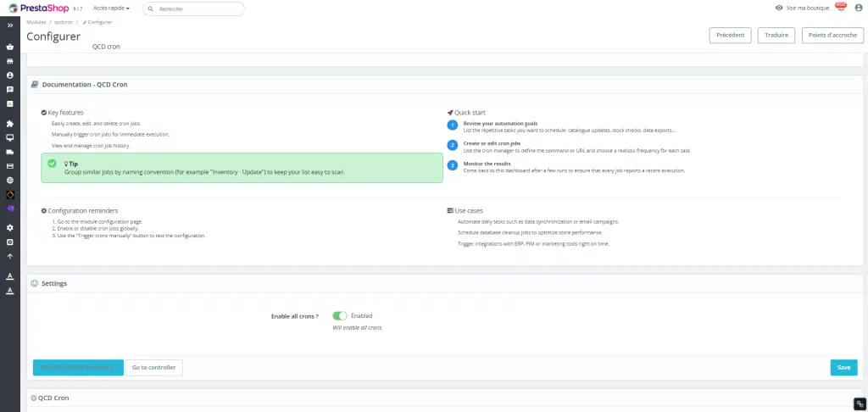The width and height of the screenshot is (868, 412).
Task: Open Shipping truck sidebar icon
Action: (x=10, y=152)
